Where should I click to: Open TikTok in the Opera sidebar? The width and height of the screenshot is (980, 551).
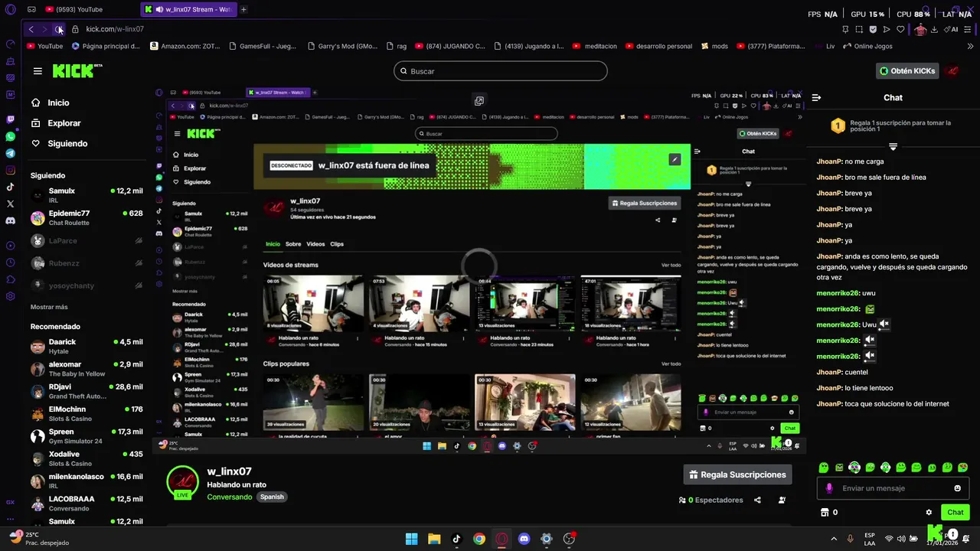point(10,187)
